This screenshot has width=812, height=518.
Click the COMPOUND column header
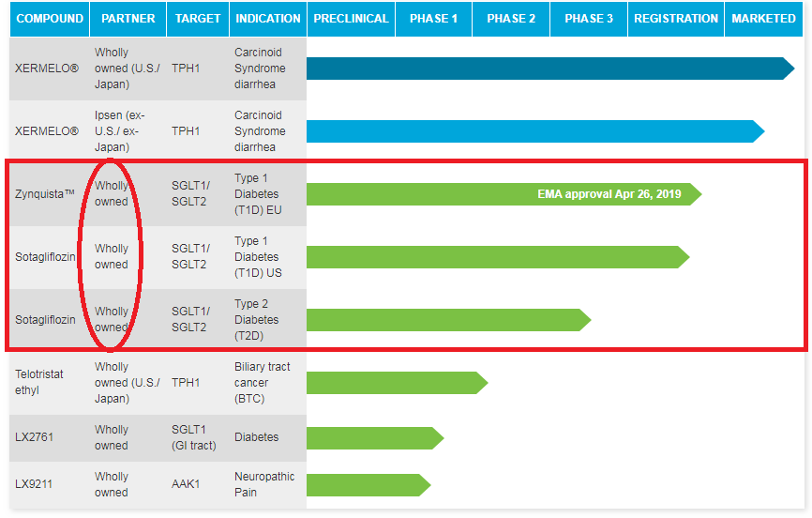50,19
